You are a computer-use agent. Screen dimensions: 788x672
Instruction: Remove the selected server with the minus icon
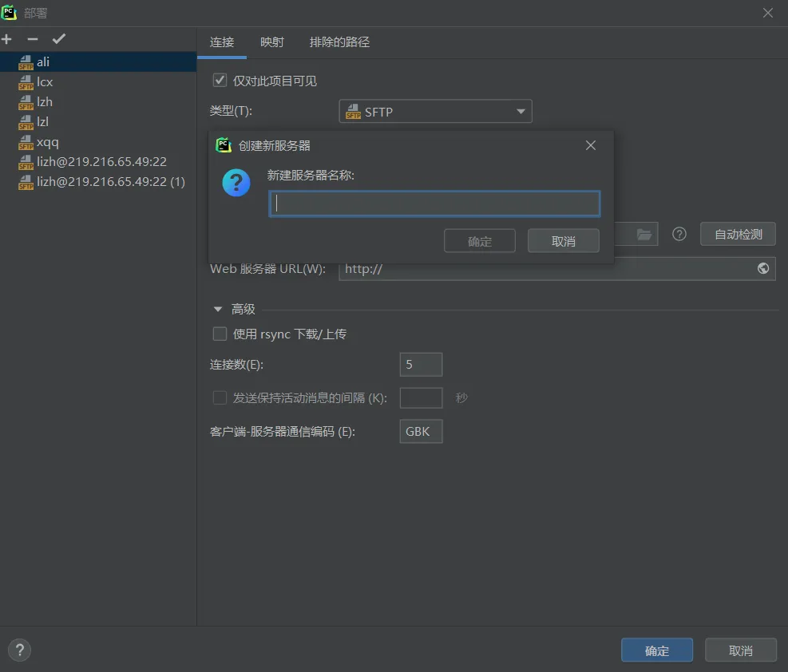33,38
